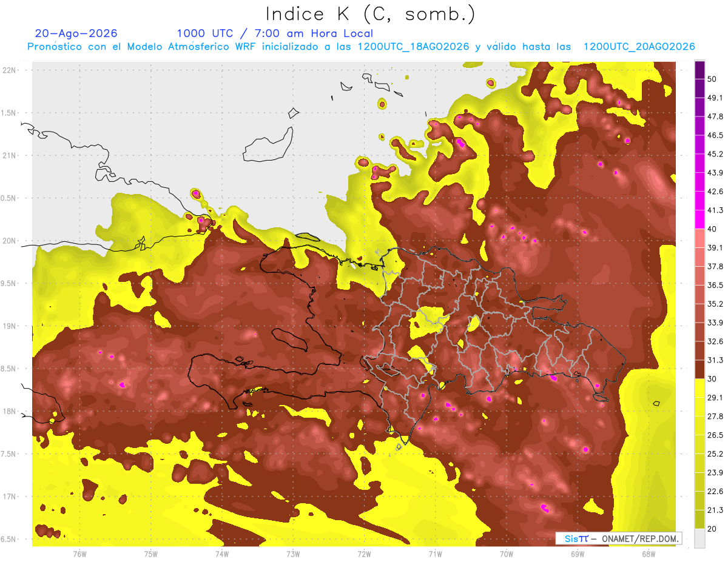Click the "18N" latitude label
Image resolution: width=728 pixels, height=562 pixels.
tap(9, 411)
